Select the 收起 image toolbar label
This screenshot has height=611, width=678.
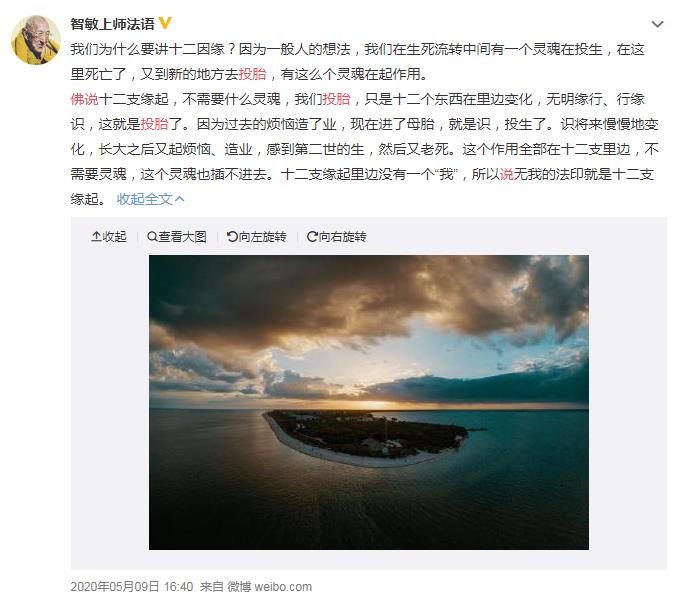(114, 237)
